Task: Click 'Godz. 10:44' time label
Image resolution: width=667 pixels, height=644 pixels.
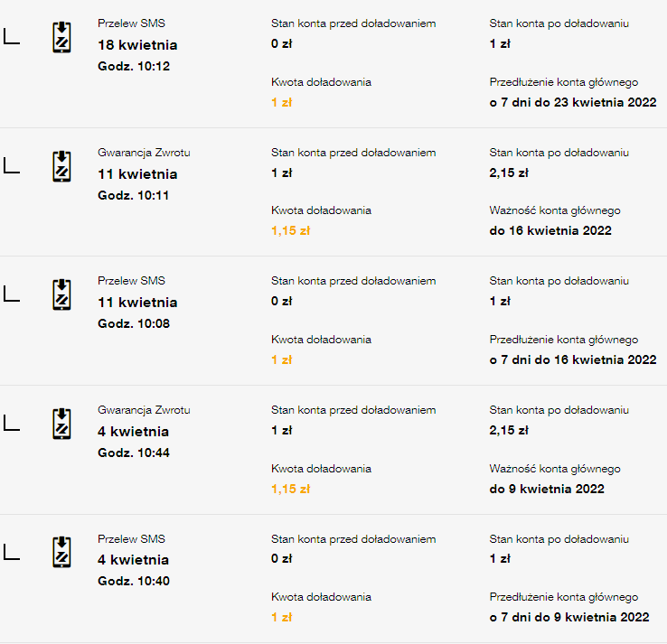Action: 133,453
